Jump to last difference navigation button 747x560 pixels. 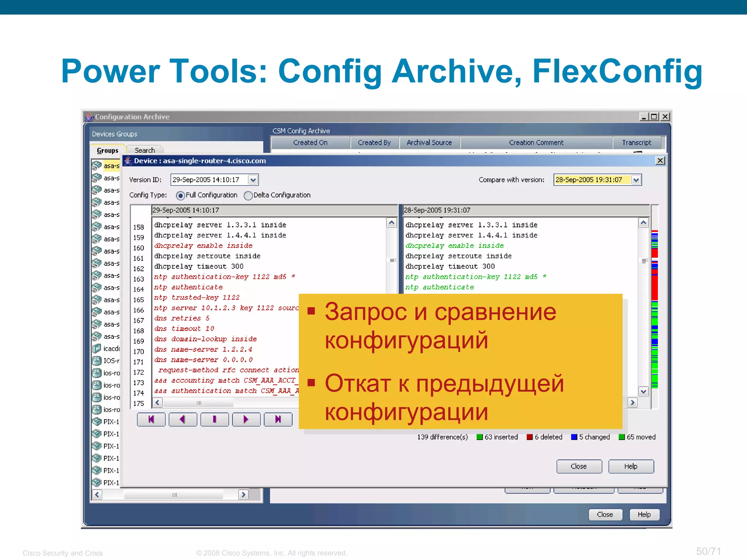(x=278, y=419)
